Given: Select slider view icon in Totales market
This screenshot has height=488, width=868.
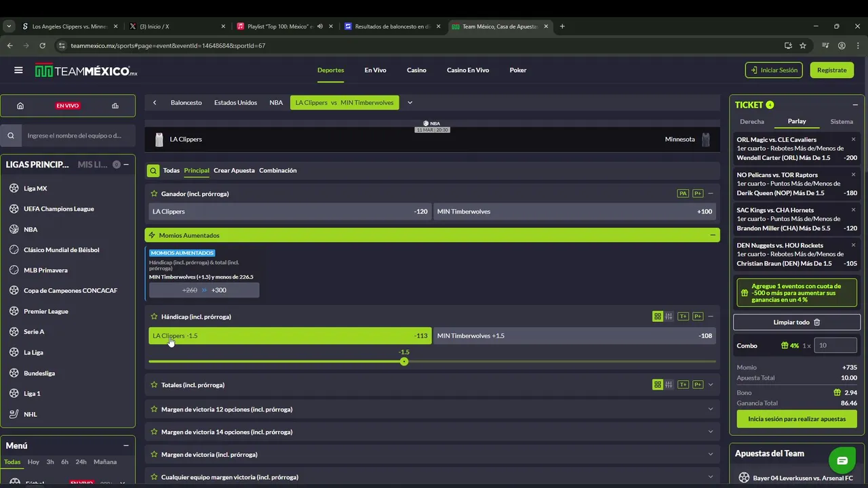Looking at the screenshot, I should point(669,385).
